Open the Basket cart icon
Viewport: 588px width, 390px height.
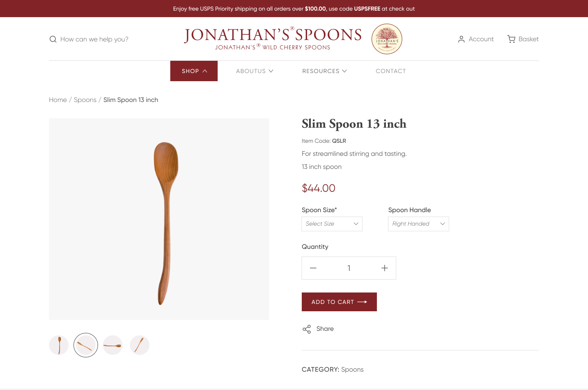click(511, 39)
